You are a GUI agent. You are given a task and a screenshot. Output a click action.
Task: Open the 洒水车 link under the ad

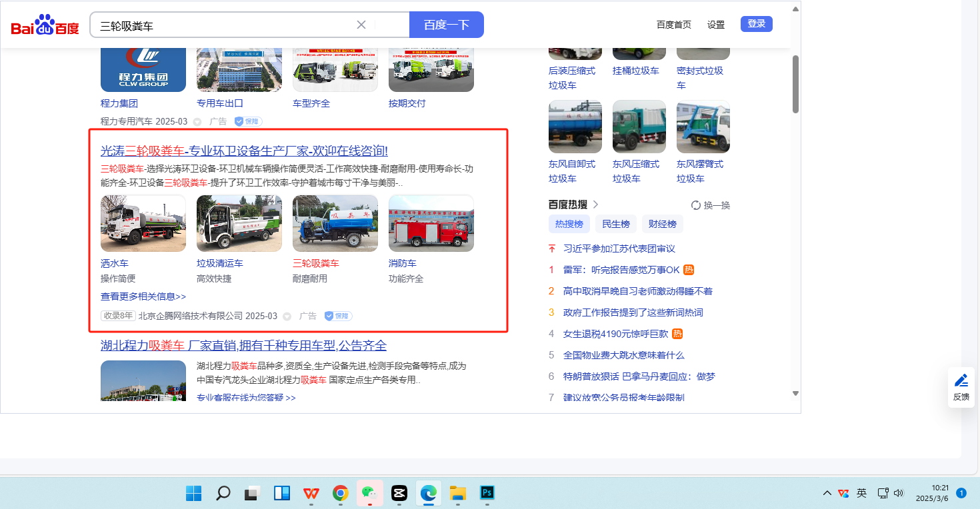point(115,263)
